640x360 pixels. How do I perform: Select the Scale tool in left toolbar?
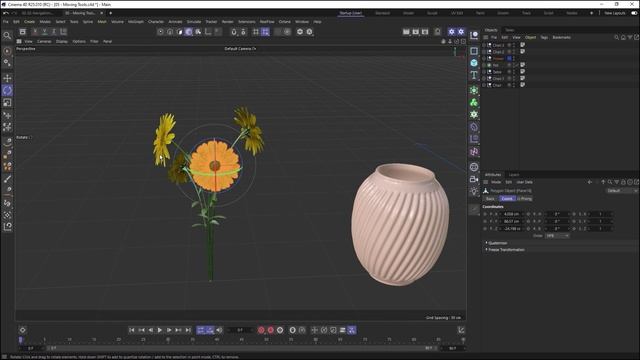pyautogui.click(x=7, y=103)
